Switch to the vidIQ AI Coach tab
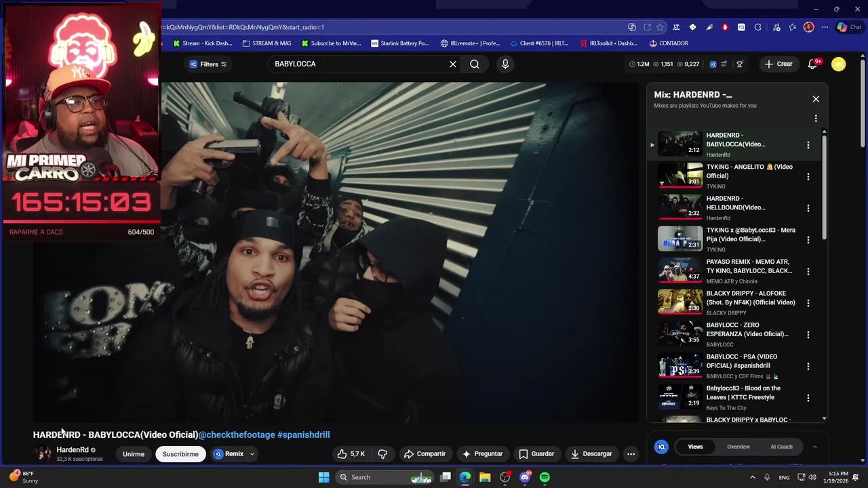Screen dimensions: 868x488 [x=781, y=447]
